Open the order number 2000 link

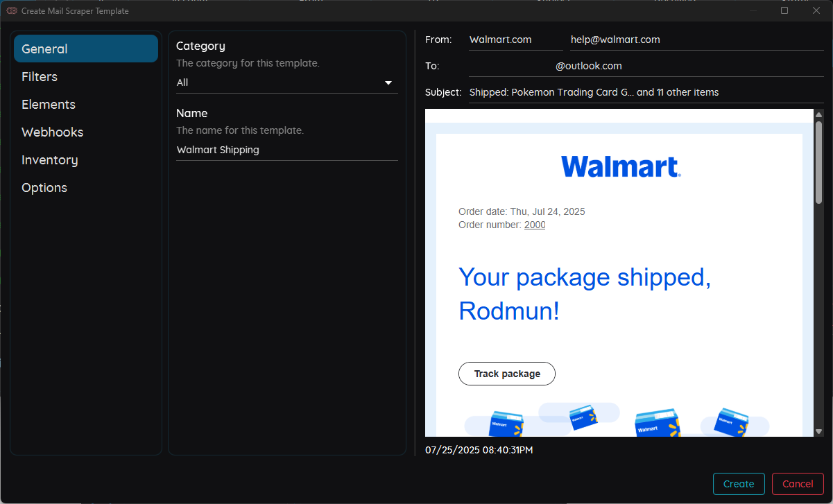coord(535,225)
